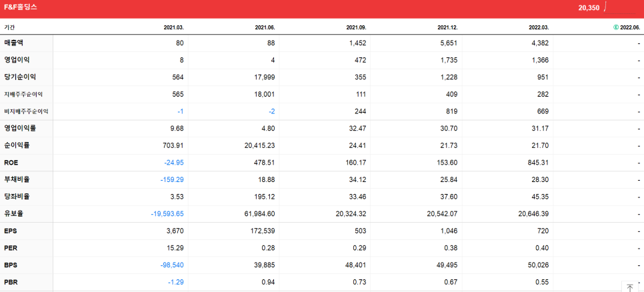Image resolution: width=644 pixels, height=292 pixels.
Task: Select 매출액 value 1,452
Action: 357,43
